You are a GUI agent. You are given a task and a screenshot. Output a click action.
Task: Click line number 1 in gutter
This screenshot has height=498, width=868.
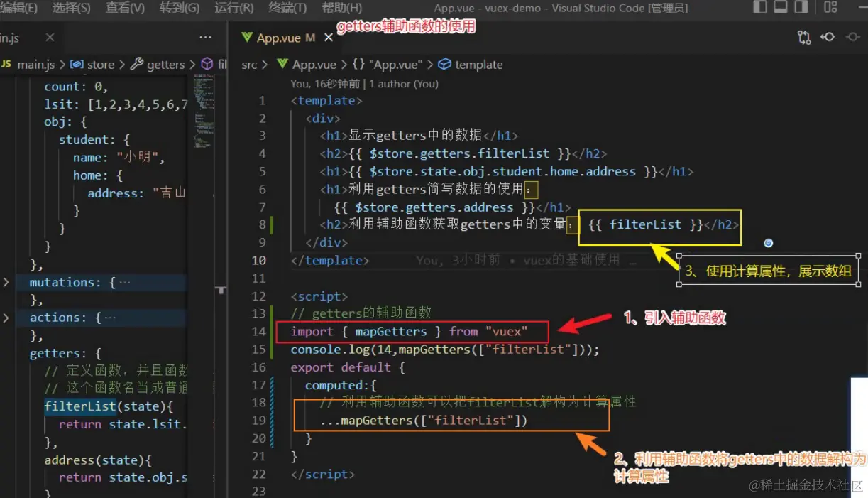point(263,101)
